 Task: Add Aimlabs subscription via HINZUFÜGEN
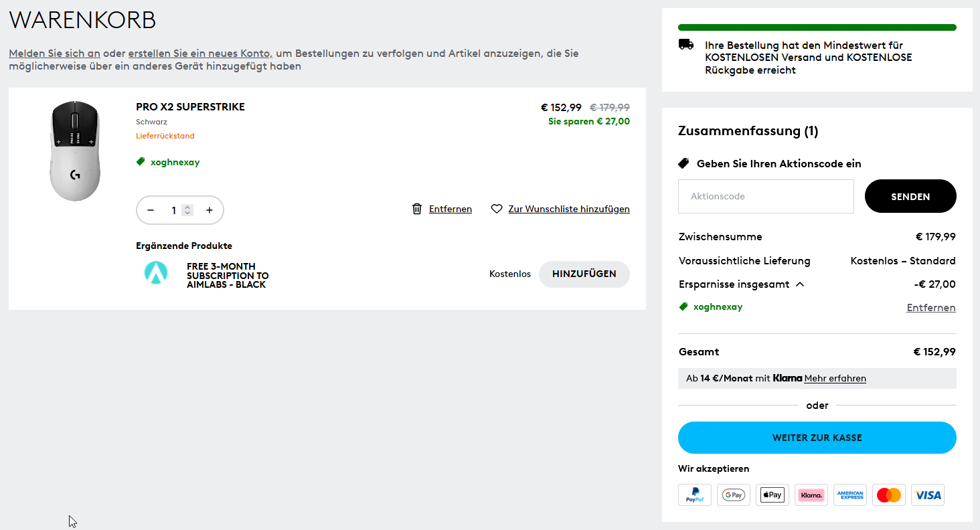584,274
